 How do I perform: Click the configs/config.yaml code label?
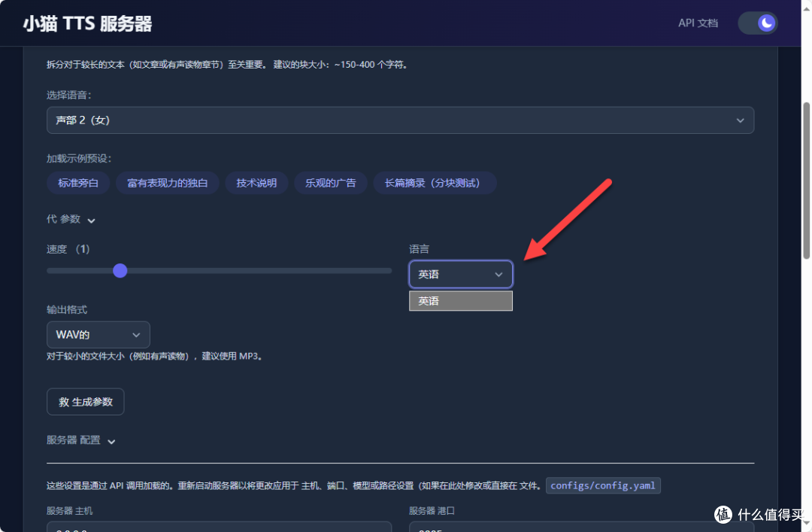(x=603, y=485)
